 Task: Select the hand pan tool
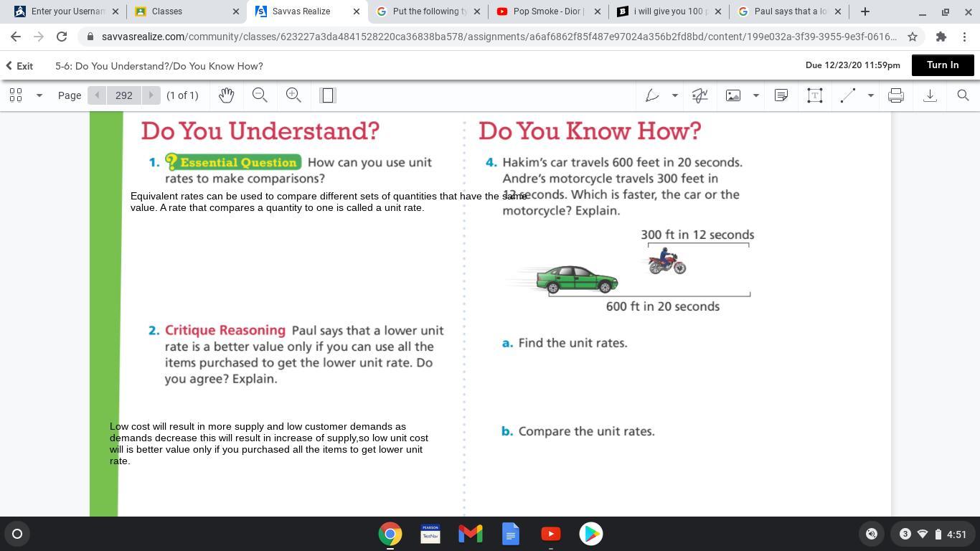[227, 95]
